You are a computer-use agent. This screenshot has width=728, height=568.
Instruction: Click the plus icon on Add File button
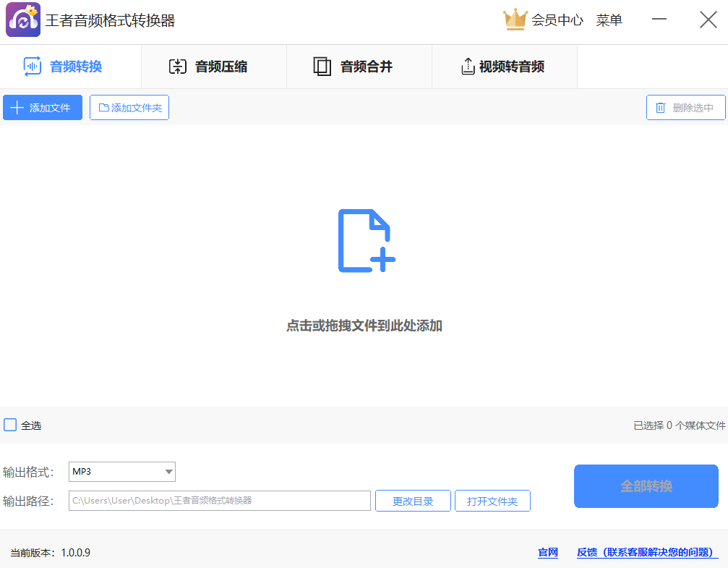[x=17, y=108]
